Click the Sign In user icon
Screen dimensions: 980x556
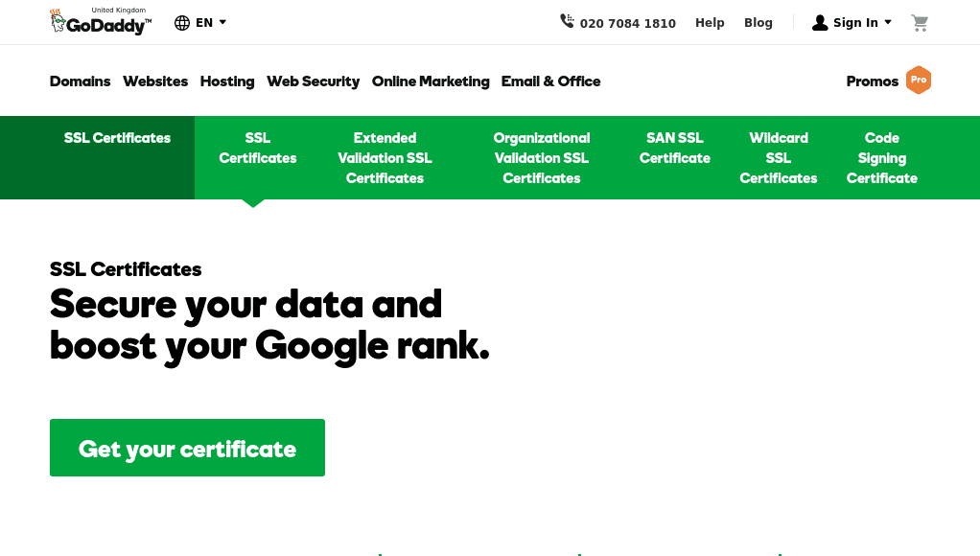820,23
